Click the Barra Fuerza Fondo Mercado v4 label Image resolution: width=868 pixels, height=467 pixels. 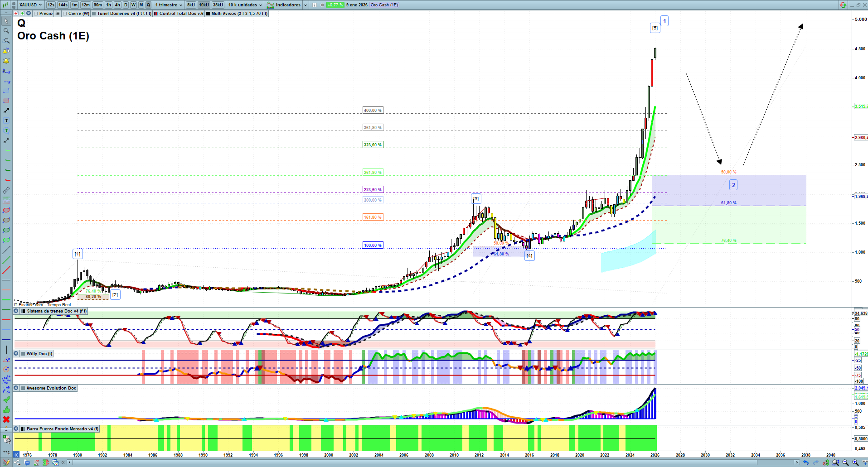pos(63,429)
